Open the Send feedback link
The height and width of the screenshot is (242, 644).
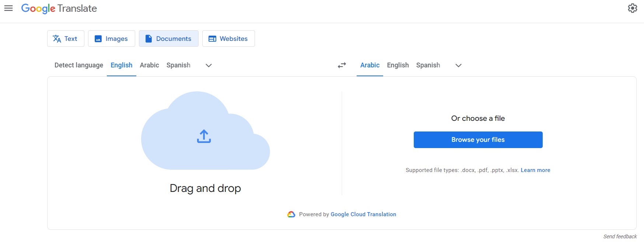620,236
